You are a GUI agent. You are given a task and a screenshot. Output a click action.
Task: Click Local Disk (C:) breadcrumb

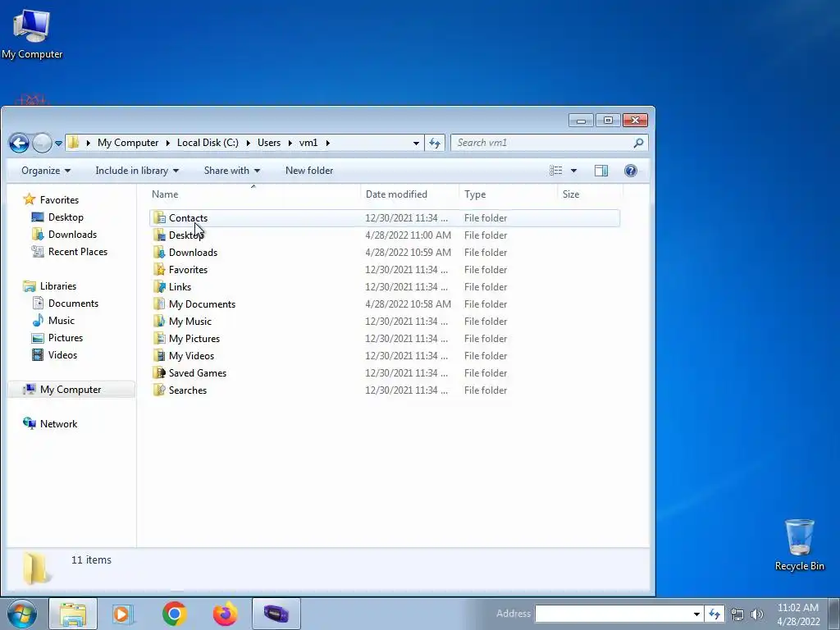(x=208, y=143)
